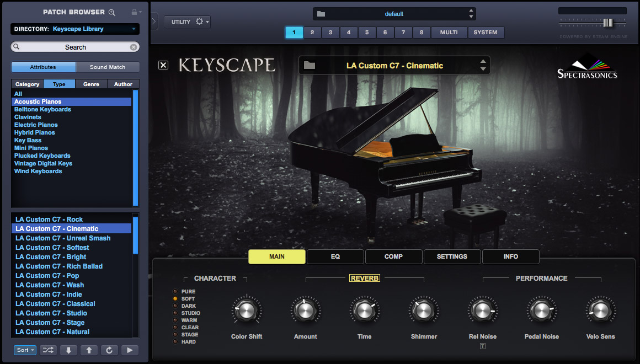Open the Directory Keyscape Library dropdown
The image size is (640, 364).
pos(75,29)
